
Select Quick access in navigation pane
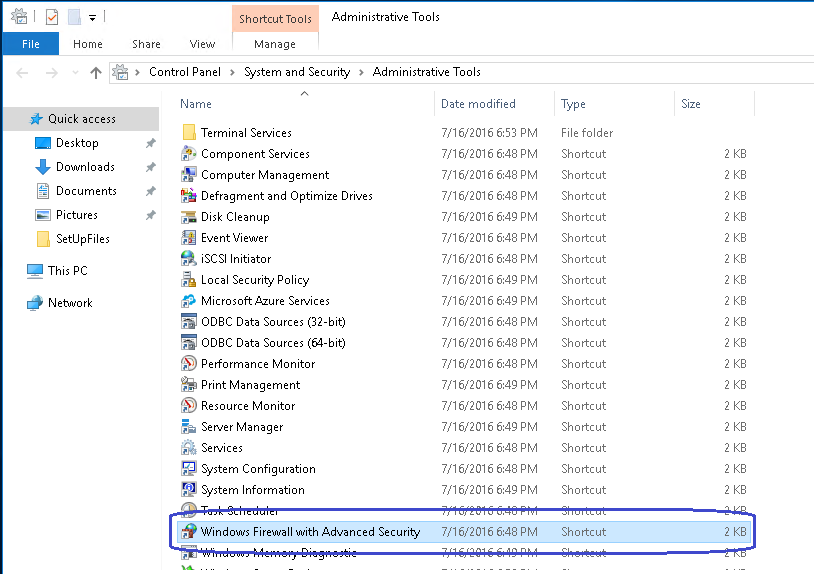(82, 119)
